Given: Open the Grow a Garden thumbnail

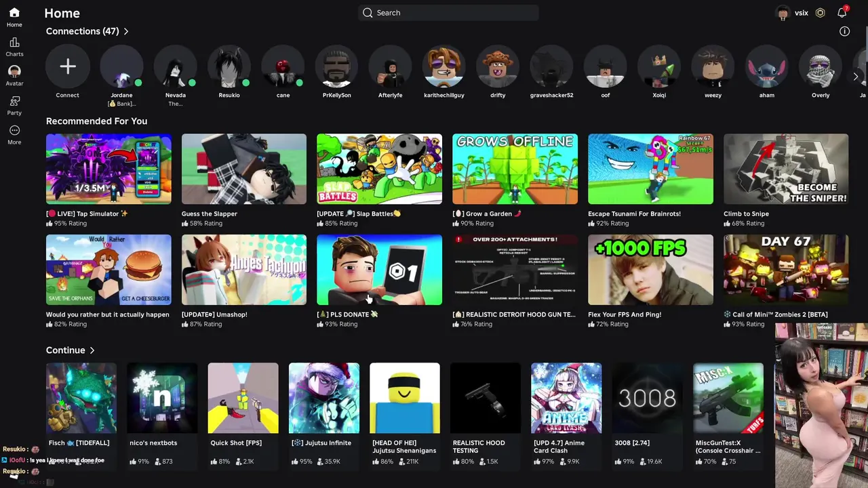Looking at the screenshot, I should [x=515, y=169].
